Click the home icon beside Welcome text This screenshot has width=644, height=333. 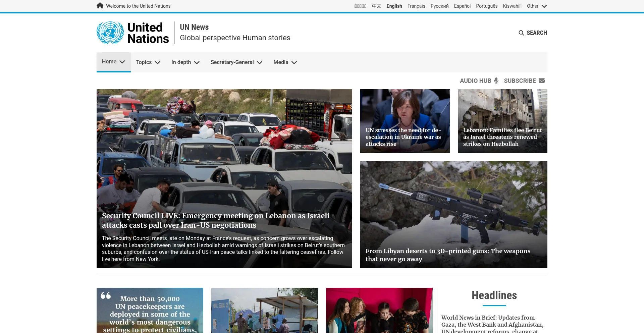pyautogui.click(x=100, y=6)
